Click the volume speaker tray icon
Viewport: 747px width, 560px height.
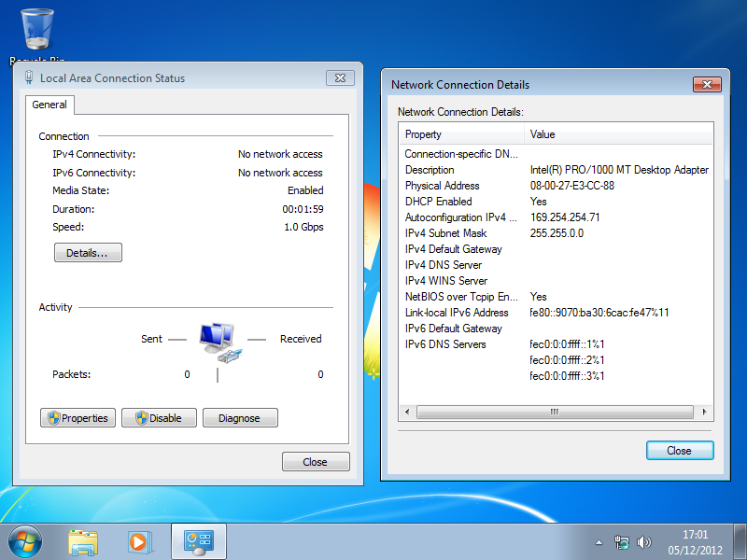pyautogui.click(x=643, y=542)
